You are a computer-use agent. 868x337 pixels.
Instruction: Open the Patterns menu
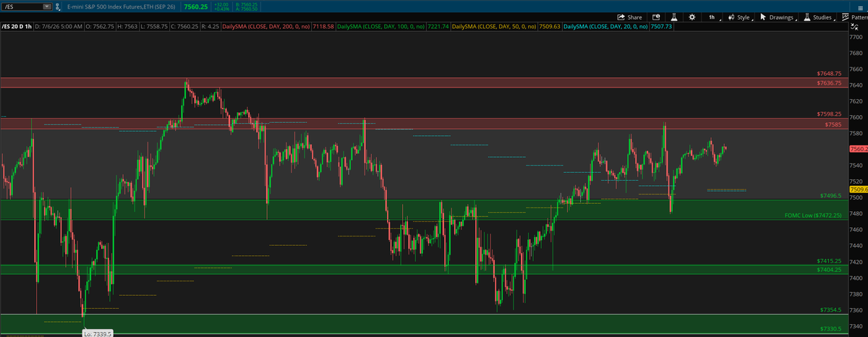854,17
